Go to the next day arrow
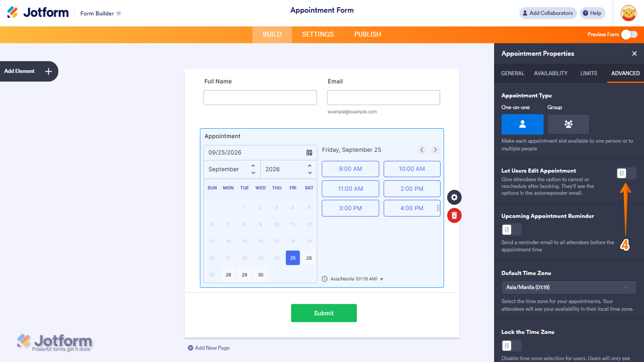The height and width of the screenshot is (362, 644). 435,150
